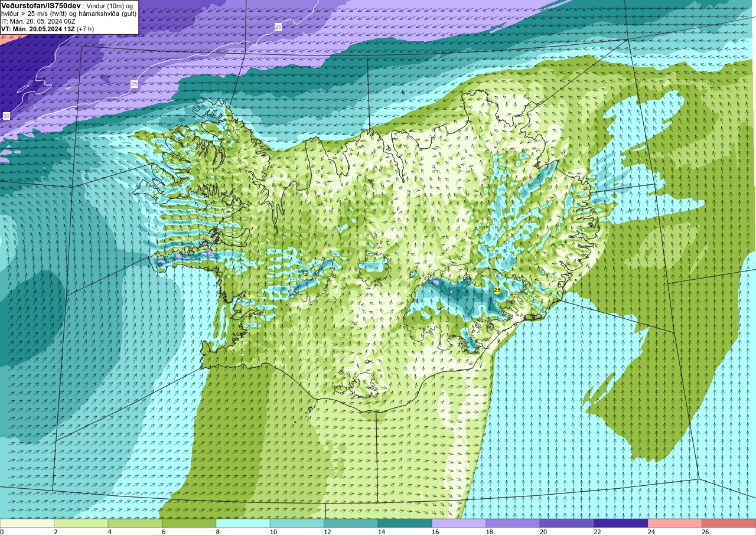
Task: Click the yellow "26" gust marker on the map
Action: [x=497, y=290]
